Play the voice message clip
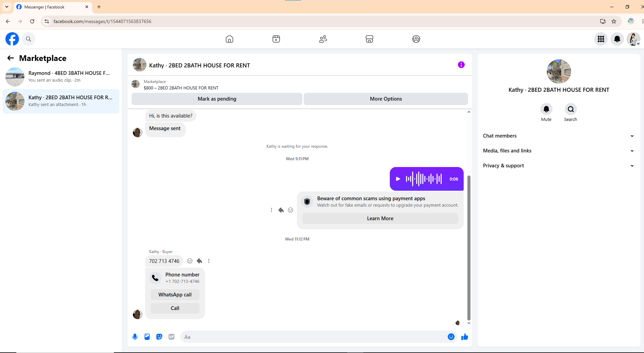Screen dimensions: 644x353 (398, 179)
